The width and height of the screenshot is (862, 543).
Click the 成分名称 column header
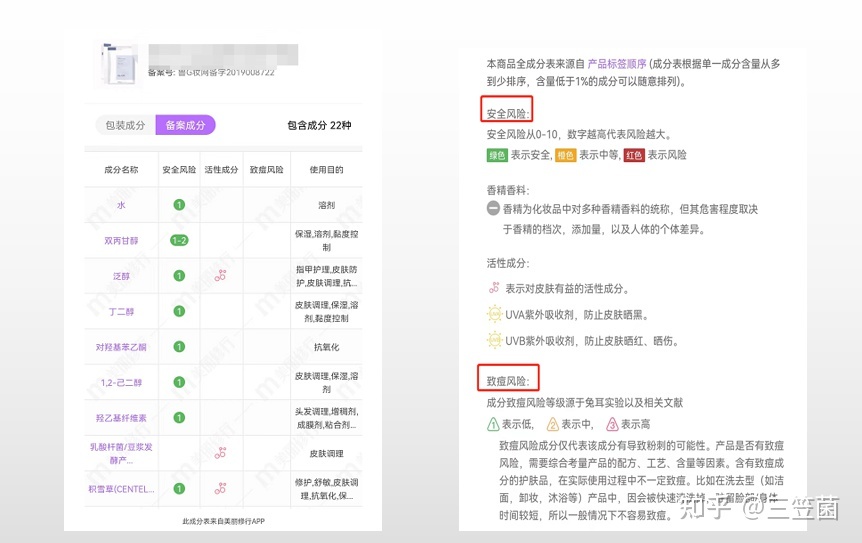tap(121, 169)
